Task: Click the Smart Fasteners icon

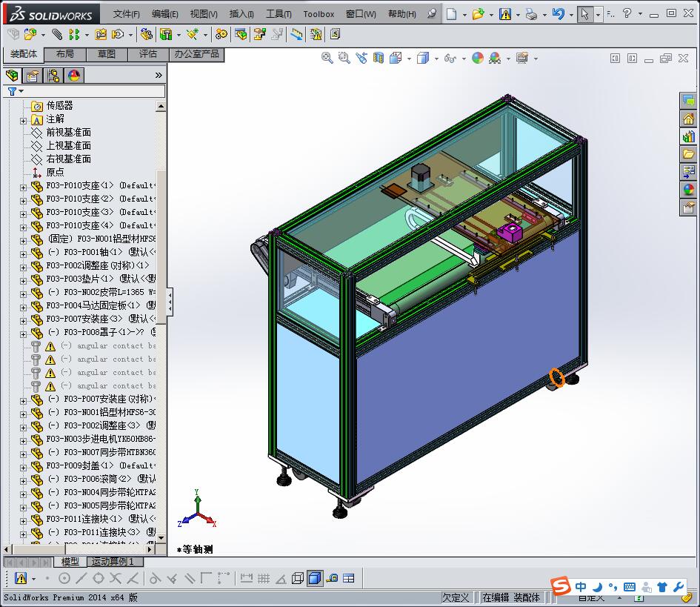Action: click(x=101, y=34)
